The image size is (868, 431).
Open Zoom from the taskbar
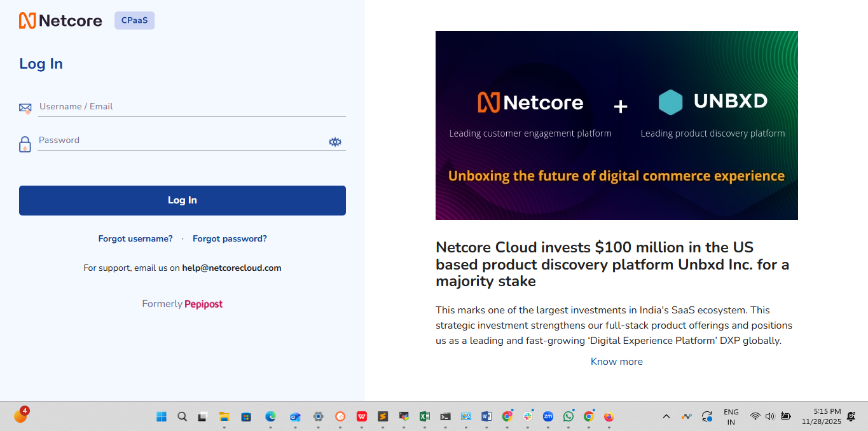[x=548, y=416]
